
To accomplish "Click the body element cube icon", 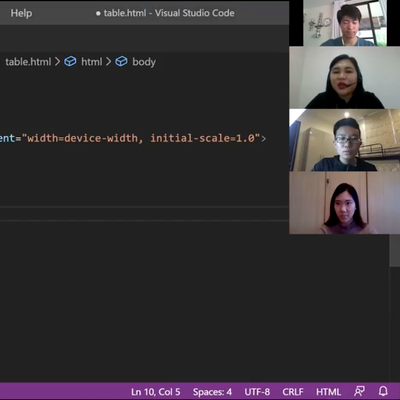I will 121,61.
